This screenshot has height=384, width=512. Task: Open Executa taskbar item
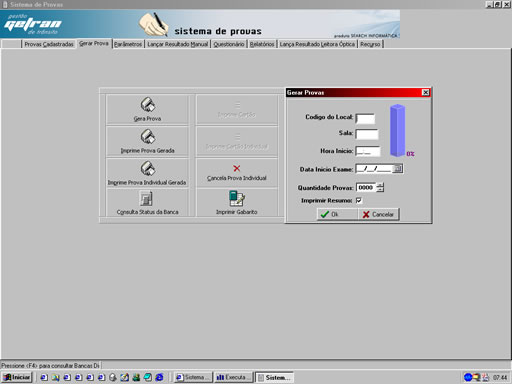pos(233,377)
